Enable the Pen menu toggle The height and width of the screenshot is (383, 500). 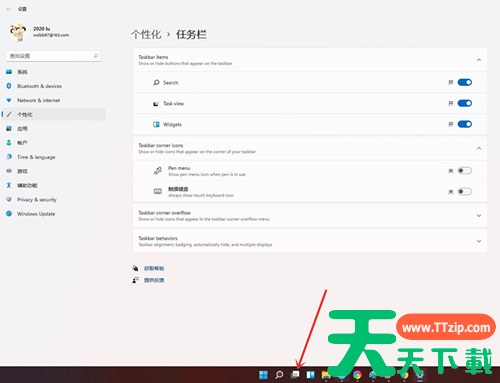pyautogui.click(x=465, y=171)
